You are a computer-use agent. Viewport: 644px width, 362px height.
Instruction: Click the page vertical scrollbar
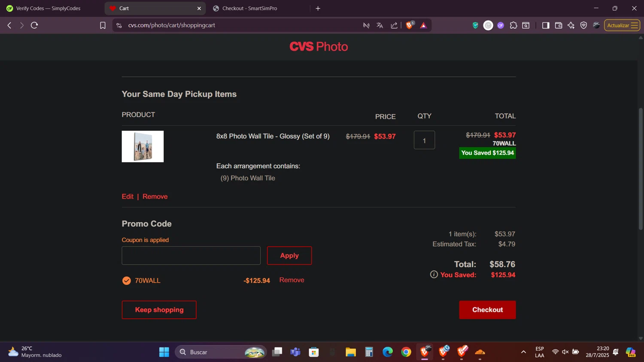[x=641, y=169]
